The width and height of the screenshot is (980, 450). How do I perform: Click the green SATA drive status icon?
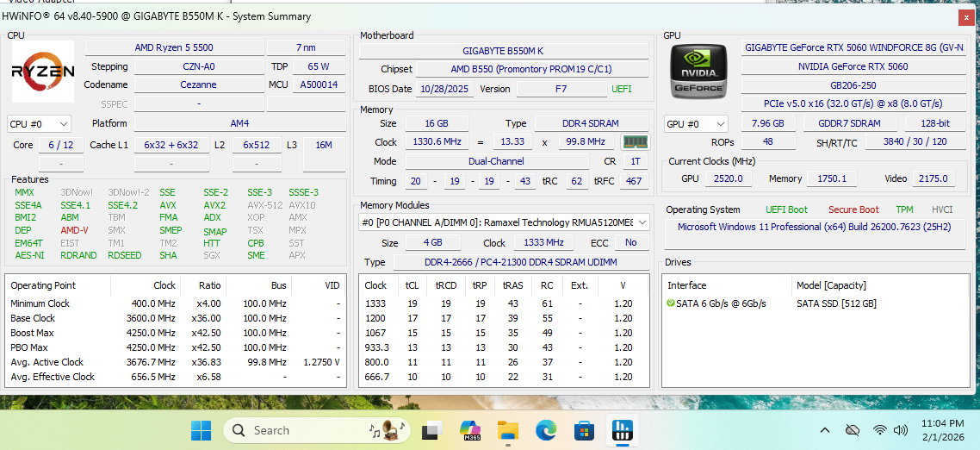(x=671, y=303)
